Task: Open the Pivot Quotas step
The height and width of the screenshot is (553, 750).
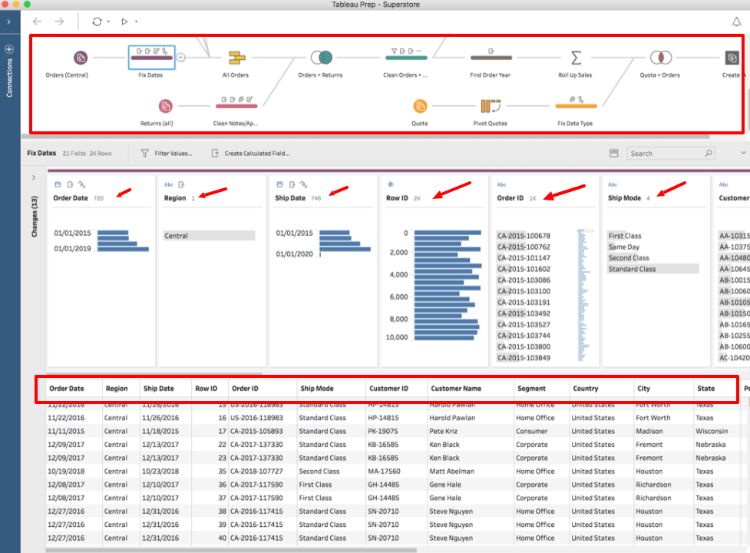Action: tap(490, 106)
